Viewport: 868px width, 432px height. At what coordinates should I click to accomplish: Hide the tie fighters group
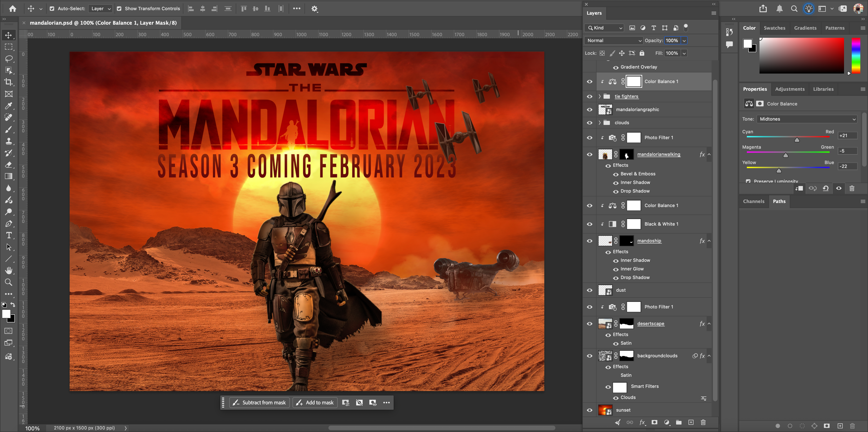point(590,96)
